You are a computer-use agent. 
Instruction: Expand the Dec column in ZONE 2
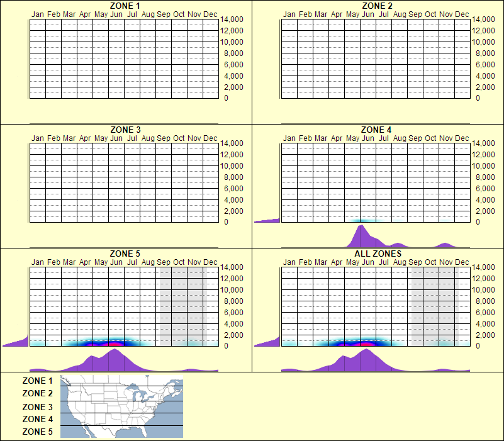click(462, 57)
